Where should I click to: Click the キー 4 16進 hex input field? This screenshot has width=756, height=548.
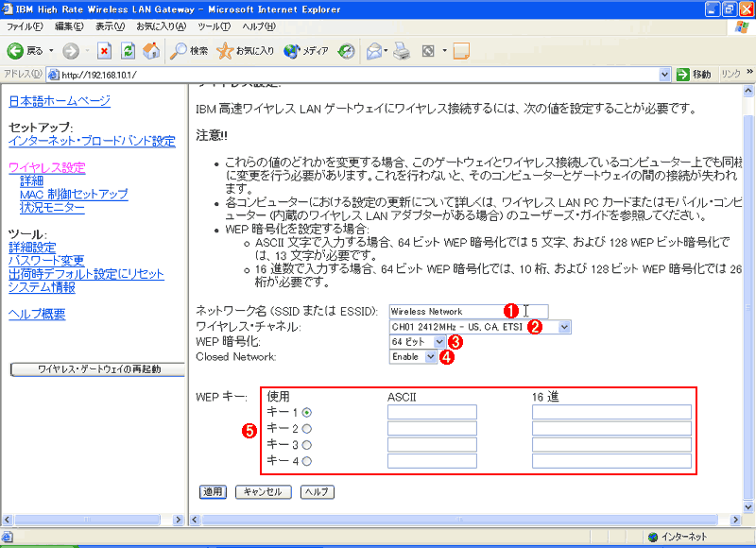point(611,461)
